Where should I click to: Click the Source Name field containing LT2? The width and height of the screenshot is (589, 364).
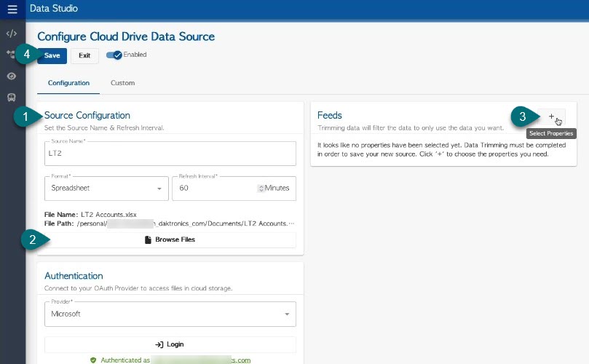click(x=170, y=154)
